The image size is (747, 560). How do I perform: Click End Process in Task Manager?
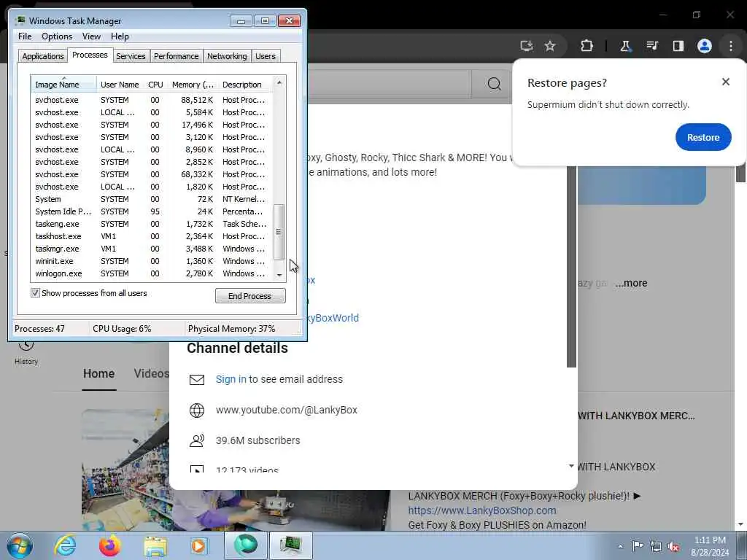click(250, 296)
